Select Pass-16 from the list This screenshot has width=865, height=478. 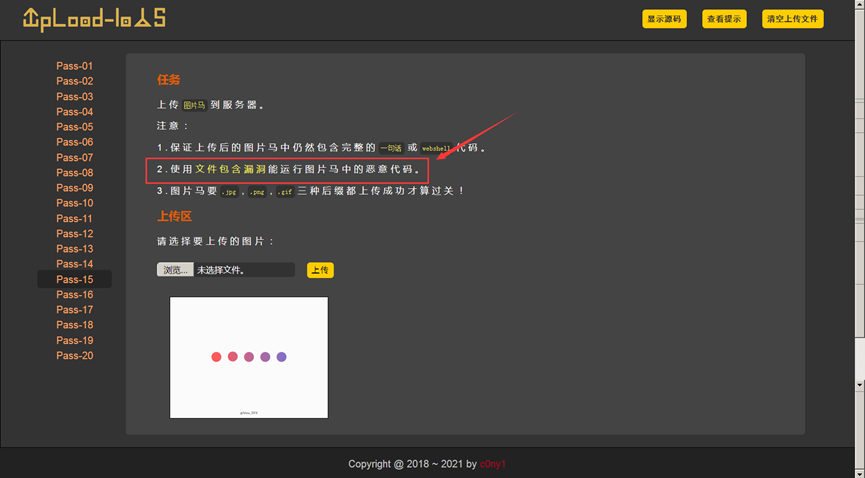(74, 295)
